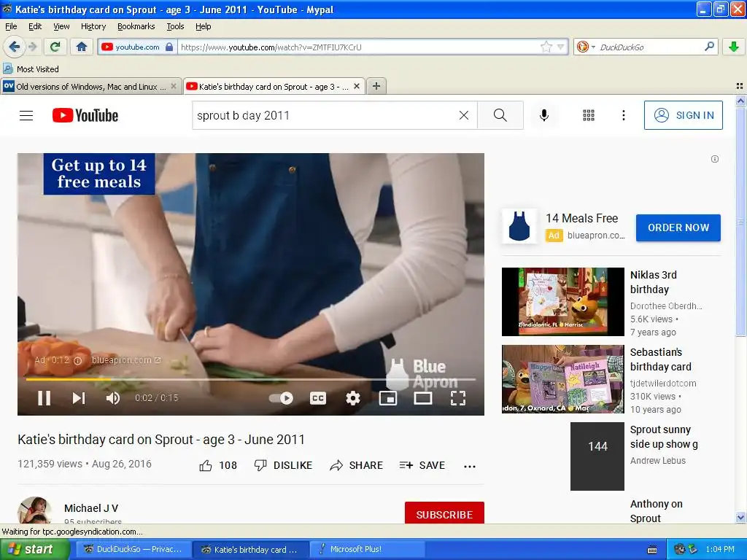This screenshot has height=560, width=747.
Task: Open the Edit menu
Action: coord(35,26)
